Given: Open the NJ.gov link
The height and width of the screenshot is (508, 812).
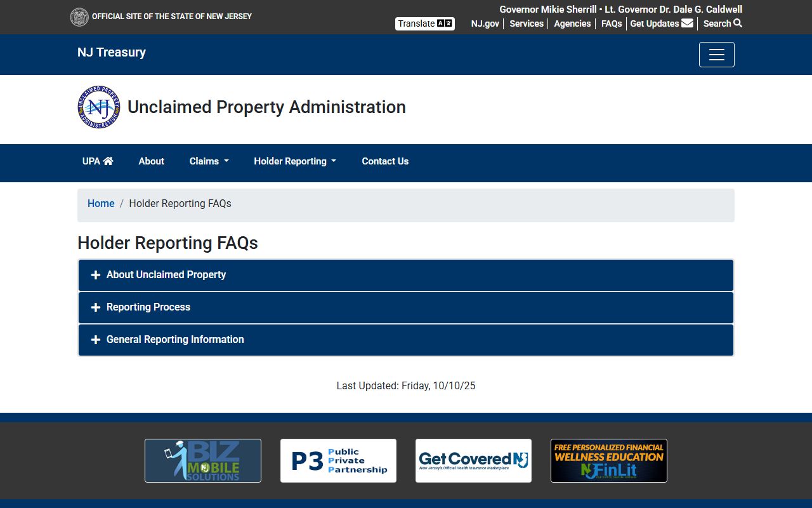Looking at the screenshot, I should pos(485,23).
